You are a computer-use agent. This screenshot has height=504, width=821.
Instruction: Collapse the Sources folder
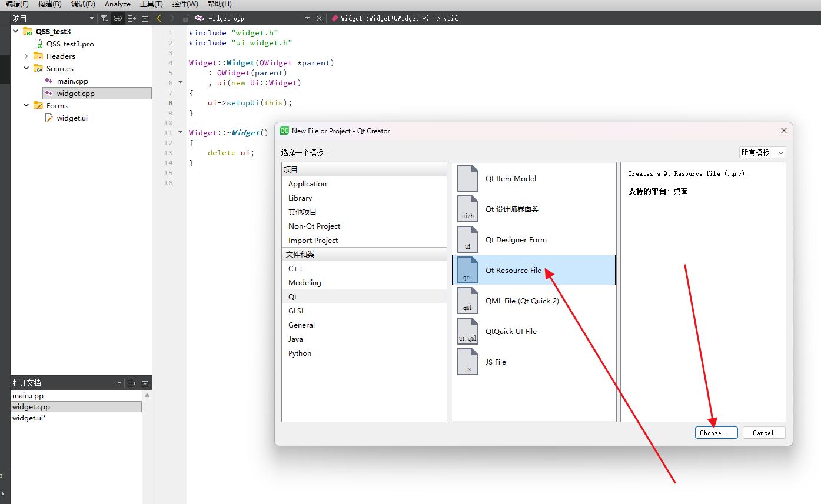pos(26,69)
